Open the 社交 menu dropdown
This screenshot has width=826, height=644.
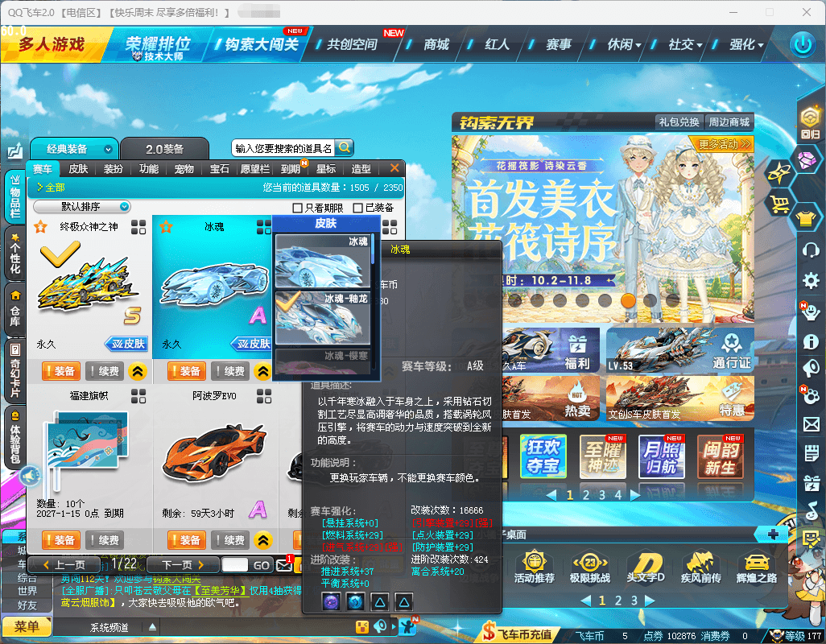(685, 44)
